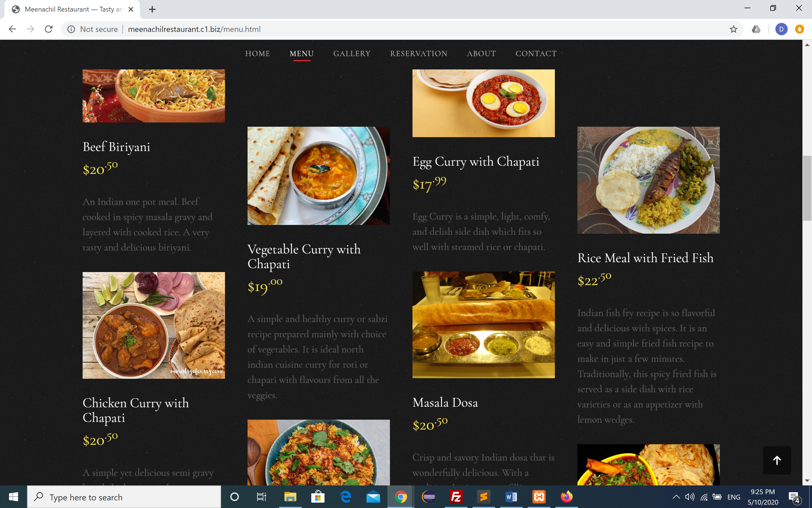The width and height of the screenshot is (812, 508).
Task: Open Firefox from the taskbar
Action: [x=566, y=497]
